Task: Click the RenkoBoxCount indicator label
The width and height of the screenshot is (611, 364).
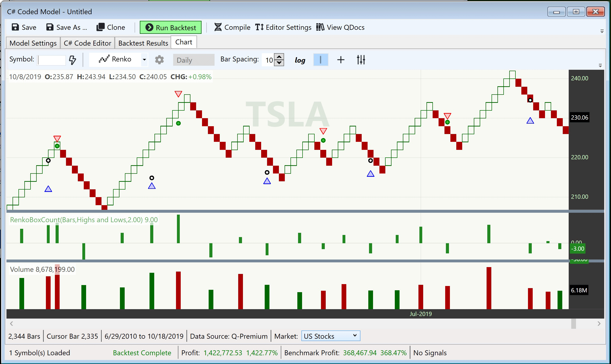Action: 84,220
